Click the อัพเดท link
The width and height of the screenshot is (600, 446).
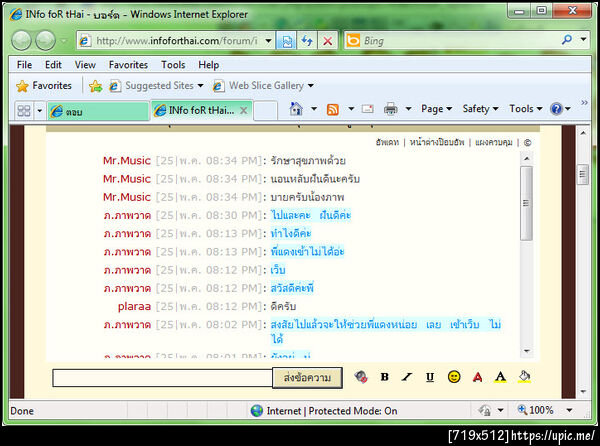tap(387, 143)
